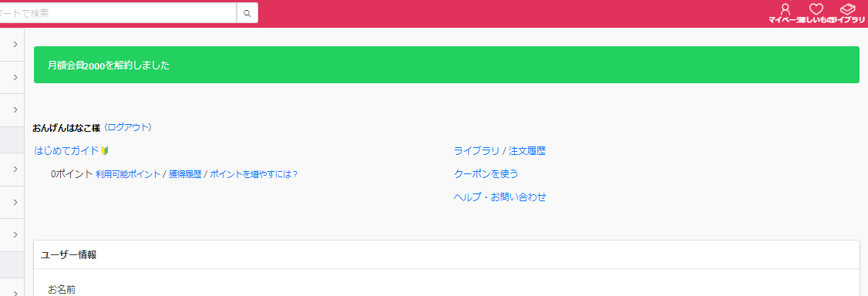Click the ユーザー情報 section header
Image resolution: width=868 pixels, height=296 pixels.
tap(447, 254)
